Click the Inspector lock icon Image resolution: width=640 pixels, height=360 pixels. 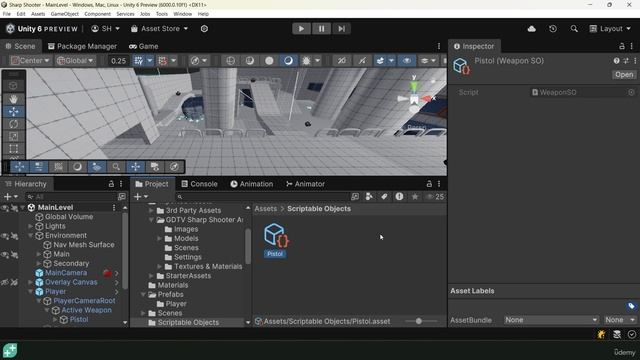coord(622,46)
